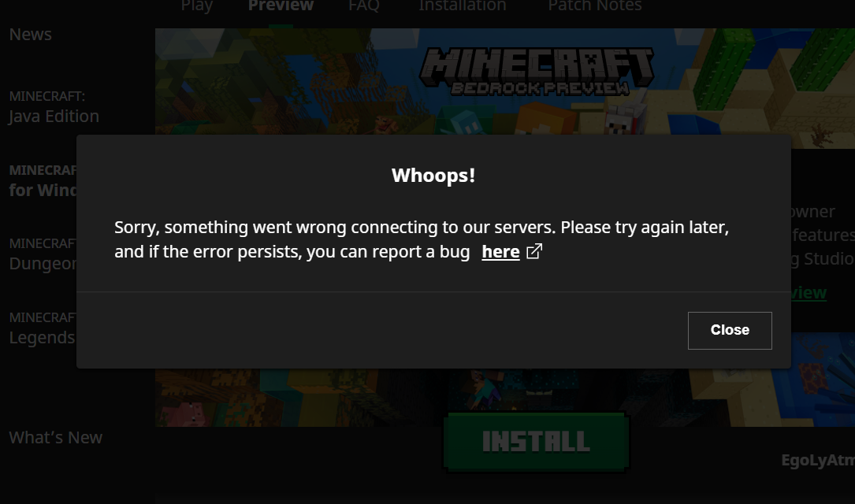The height and width of the screenshot is (504, 855).
Task: Open the FAQ tab
Action: (364, 6)
